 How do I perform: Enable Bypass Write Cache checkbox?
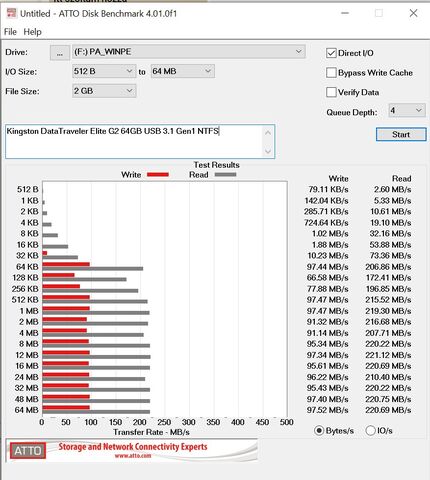click(331, 73)
